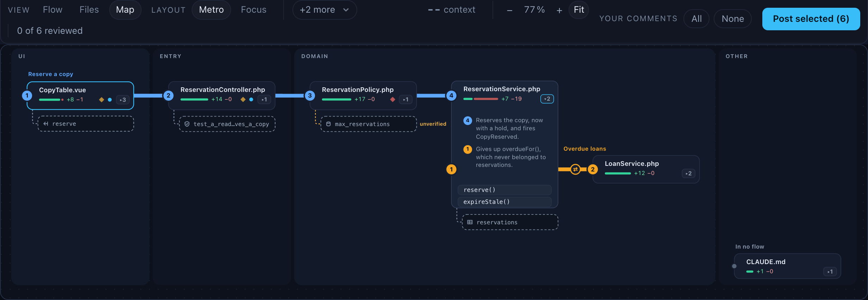Image resolution: width=868 pixels, height=300 pixels.
Task: Expand the 3 badge on CopyTable.vue
Action: (123, 100)
